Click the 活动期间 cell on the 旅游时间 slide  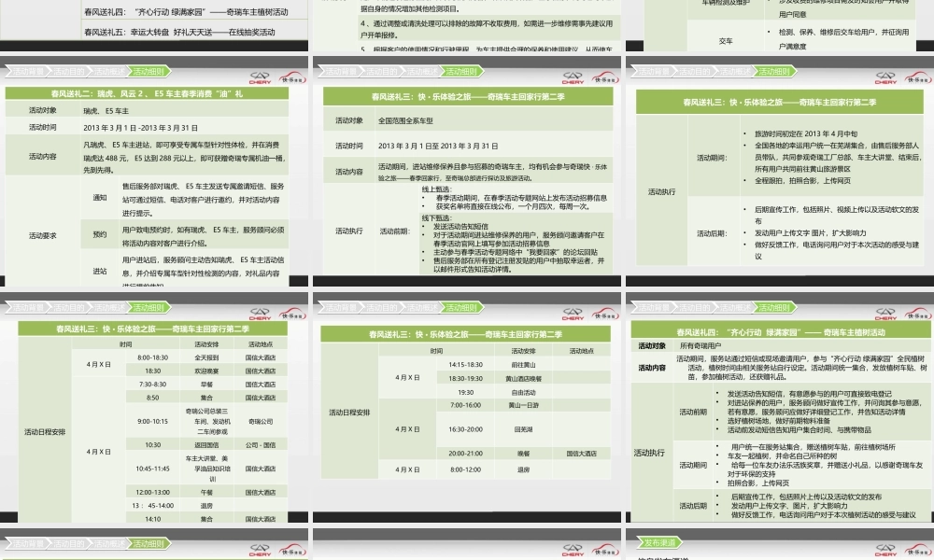pyautogui.click(x=713, y=158)
